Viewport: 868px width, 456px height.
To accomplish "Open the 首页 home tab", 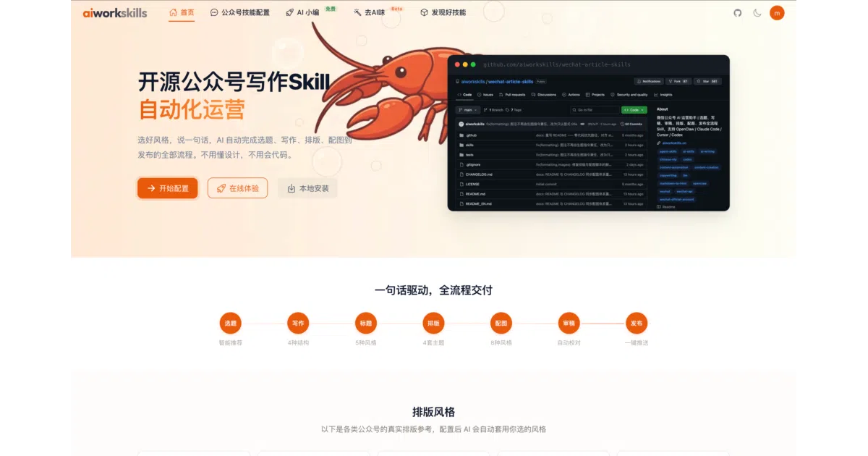I will point(182,12).
